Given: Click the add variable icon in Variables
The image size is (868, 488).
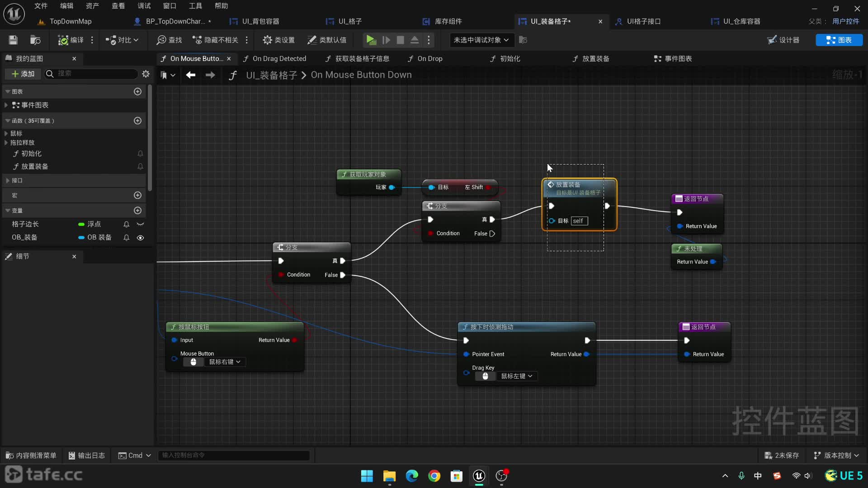Looking at the screenshot, I should 137,210.
